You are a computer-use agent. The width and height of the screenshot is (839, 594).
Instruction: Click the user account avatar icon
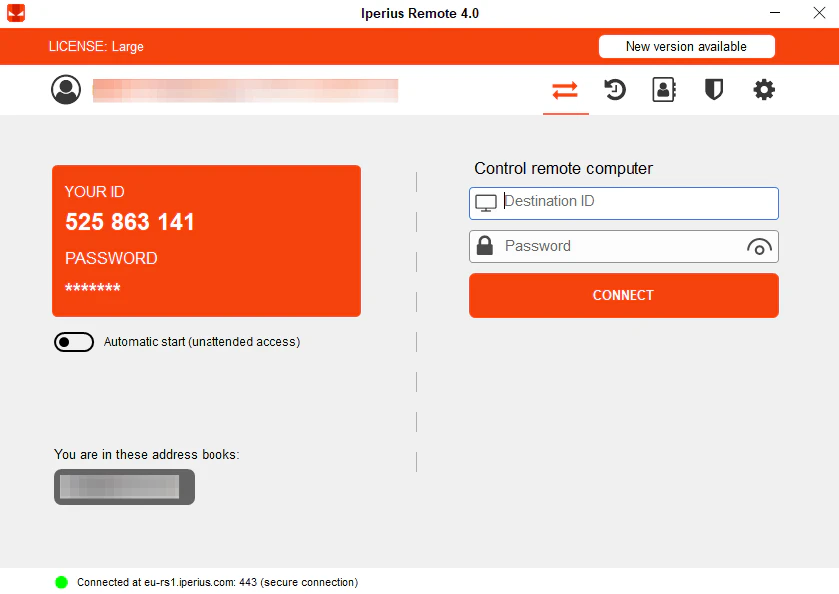click(x=66, y=89)
